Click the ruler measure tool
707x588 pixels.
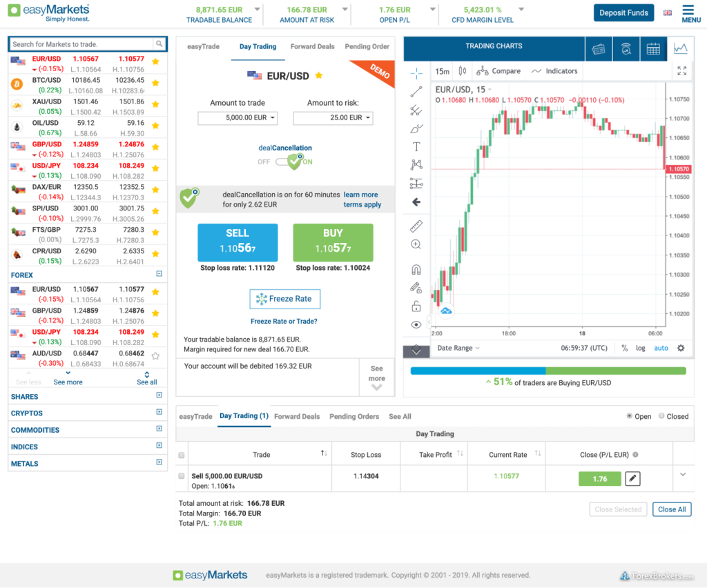tap(416, 226)
